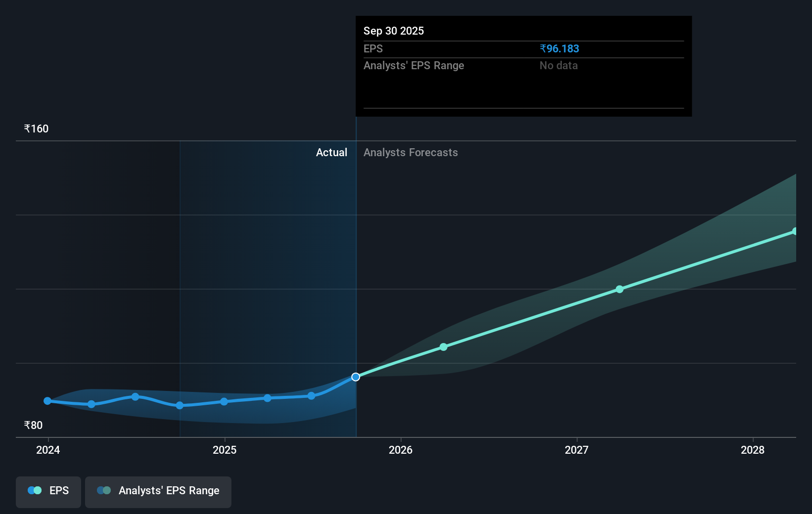Toggle the EPS legend series
Screen dimensions: 812x514
pos(48,492)
